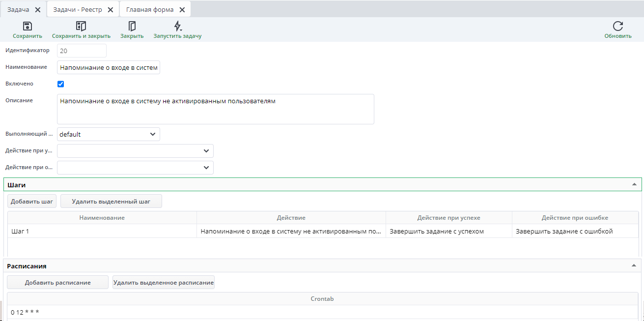The image size is (644, 321).
Task: Close the Главная форма tab
Action: coord(182,10)
